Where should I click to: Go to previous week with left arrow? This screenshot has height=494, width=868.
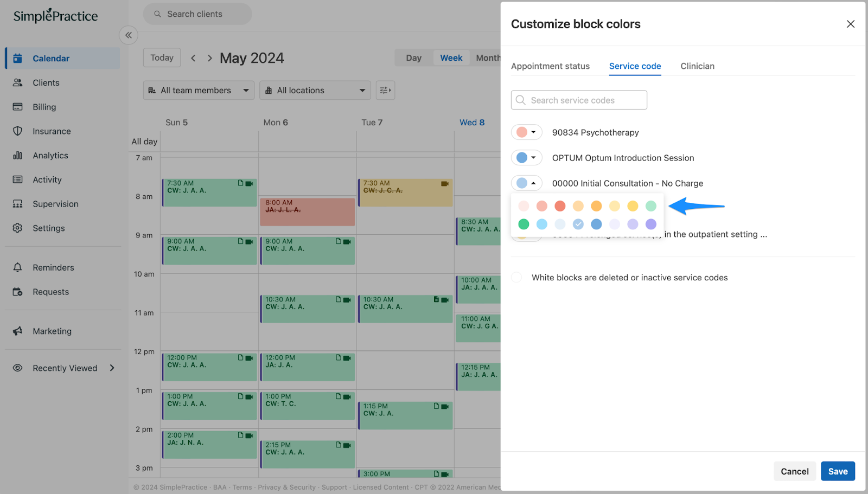[x=193, y=58]
